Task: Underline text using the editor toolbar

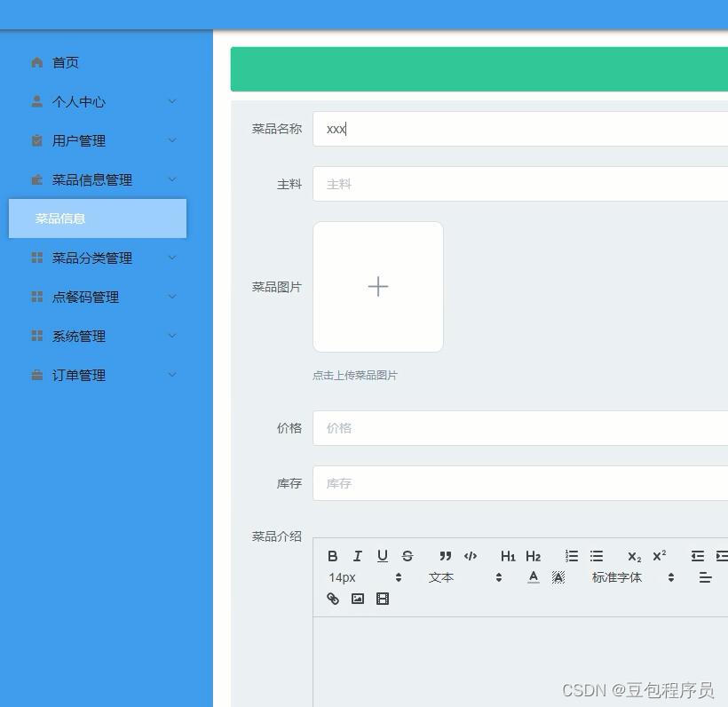Action: (x=382, y=556)
